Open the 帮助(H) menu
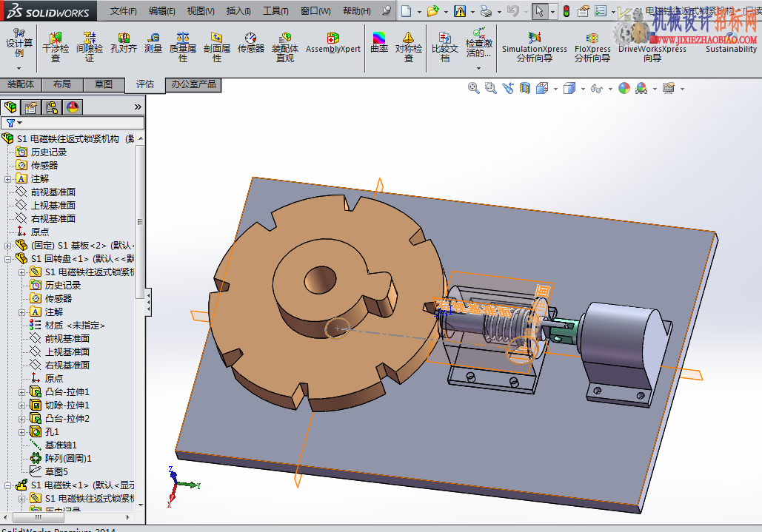The image size is (762, 532). point(357,10)
